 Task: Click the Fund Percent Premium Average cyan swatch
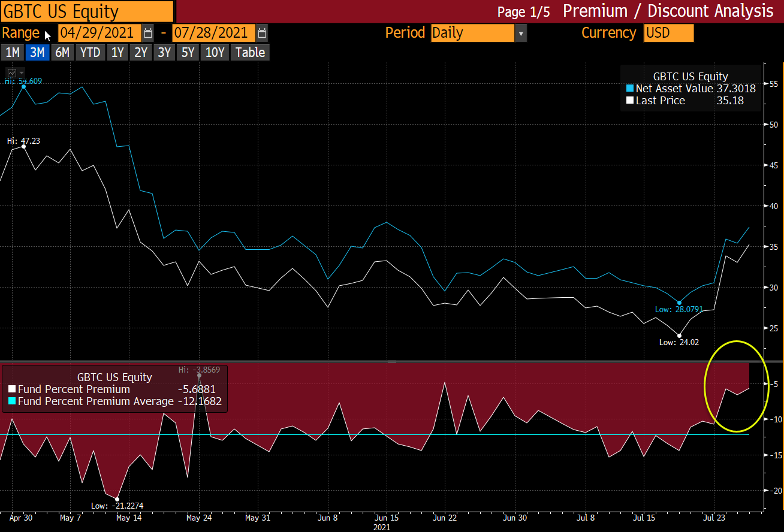(x=12, y=401)
